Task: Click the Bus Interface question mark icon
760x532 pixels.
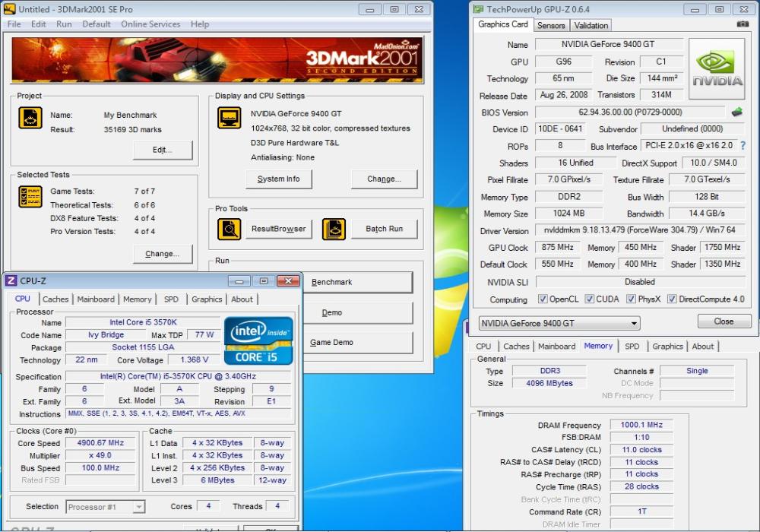Action: 743,145
